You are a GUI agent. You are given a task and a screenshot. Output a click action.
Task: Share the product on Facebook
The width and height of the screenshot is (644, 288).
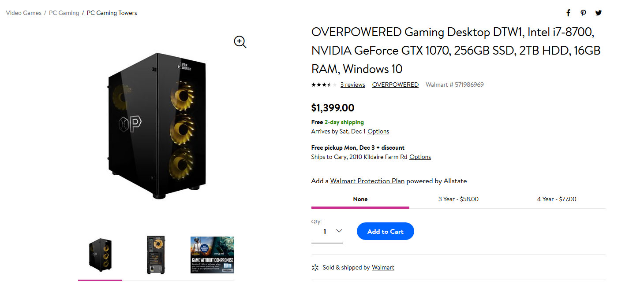[x=568, y=13]
